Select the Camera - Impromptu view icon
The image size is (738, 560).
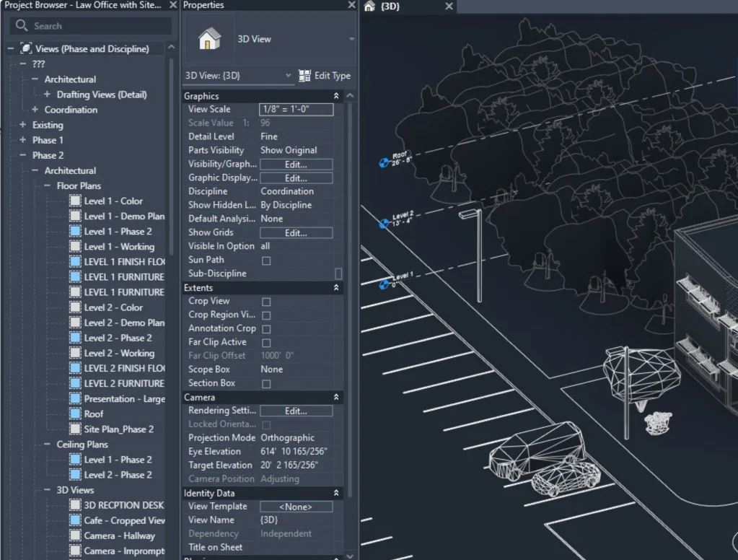pos(75,551)
